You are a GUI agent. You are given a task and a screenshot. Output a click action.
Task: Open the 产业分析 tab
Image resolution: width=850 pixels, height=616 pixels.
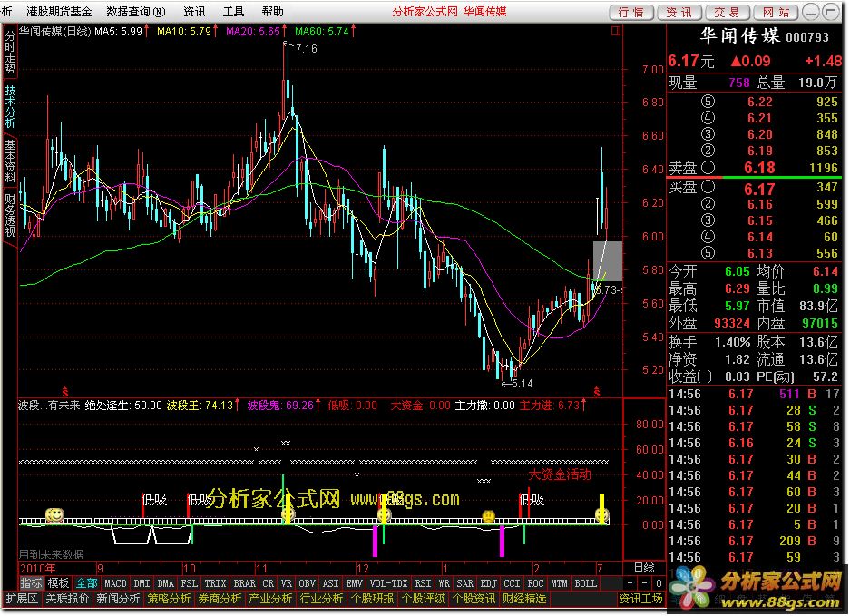[x=270, y=599]
